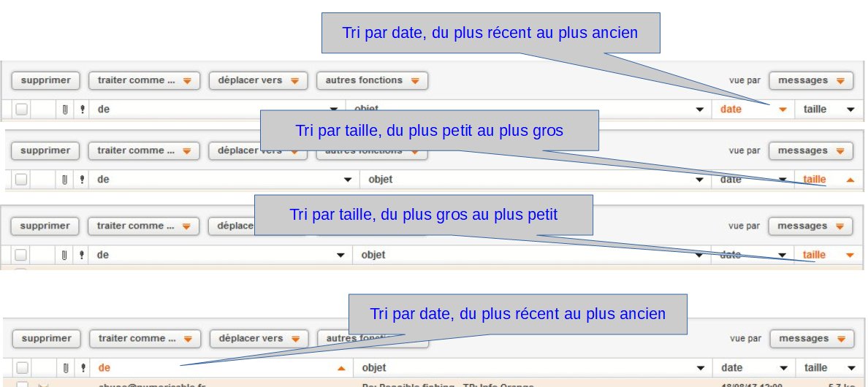Click the orange 'taille' header that has an up arrow
The height and width of the screenshot is (387, 868).
(x=815, y=180)
